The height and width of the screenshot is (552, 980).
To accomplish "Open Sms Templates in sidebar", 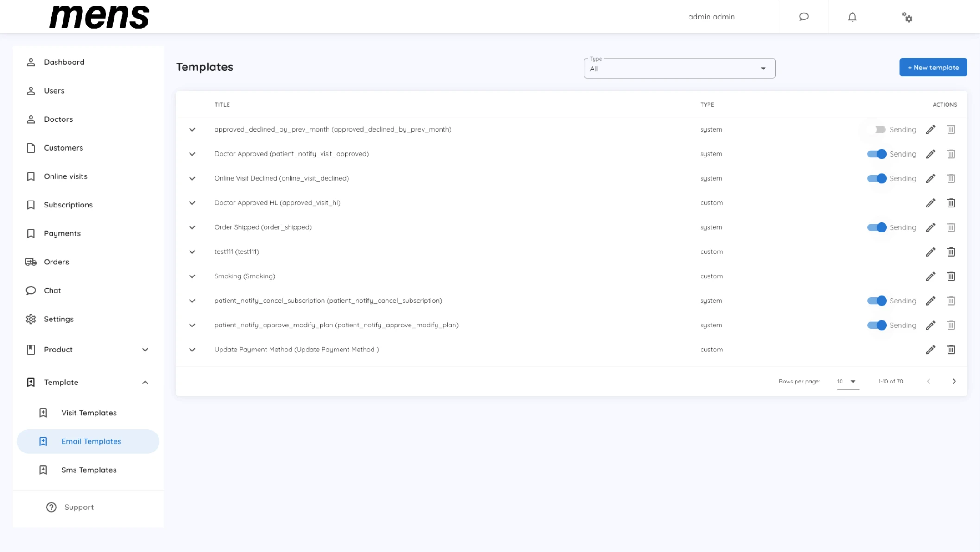I will point(88,470).
